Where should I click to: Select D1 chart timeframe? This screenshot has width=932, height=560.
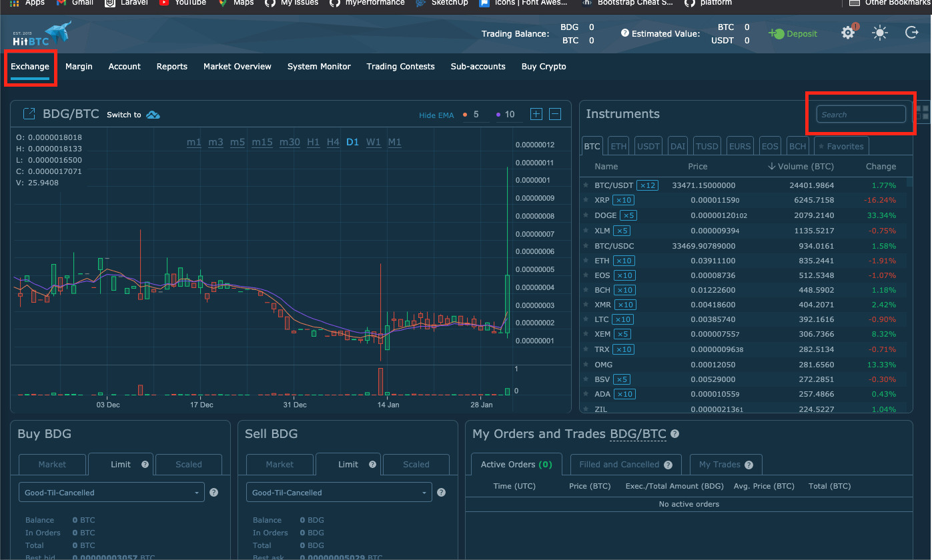353,142
